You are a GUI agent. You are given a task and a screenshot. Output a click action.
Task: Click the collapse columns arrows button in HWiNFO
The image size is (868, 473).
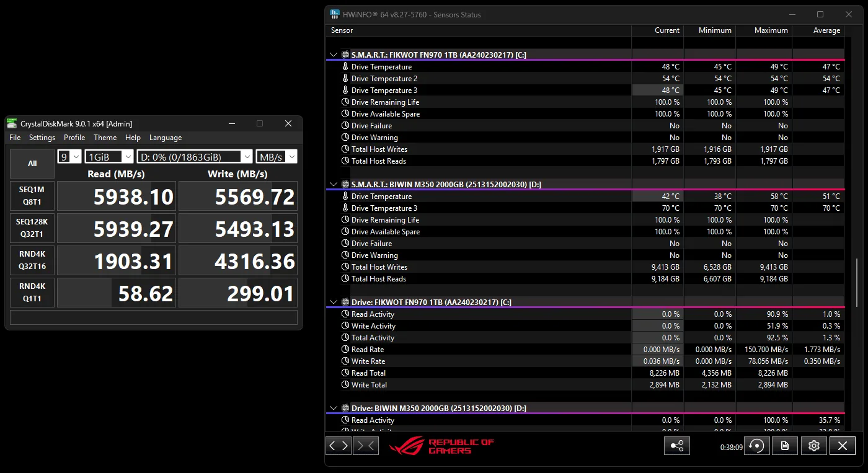[x=365, y=445]
